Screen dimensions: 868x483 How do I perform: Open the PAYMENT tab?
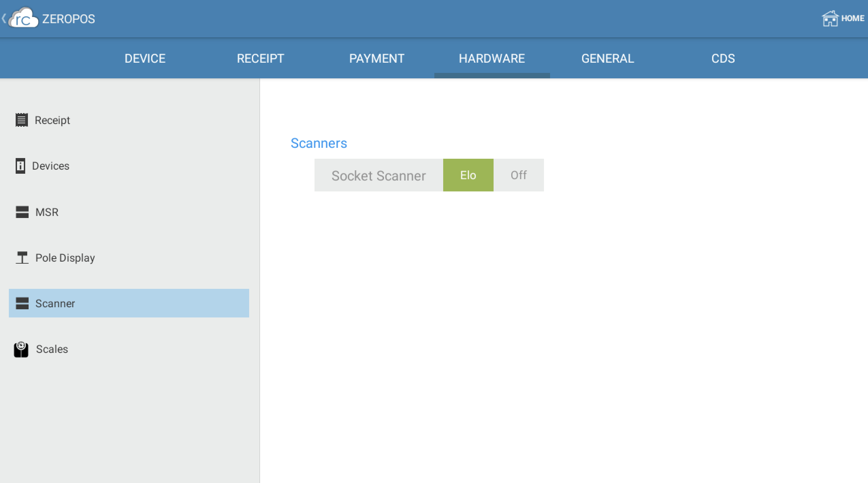pyautogui.click(x=376, y=58)
